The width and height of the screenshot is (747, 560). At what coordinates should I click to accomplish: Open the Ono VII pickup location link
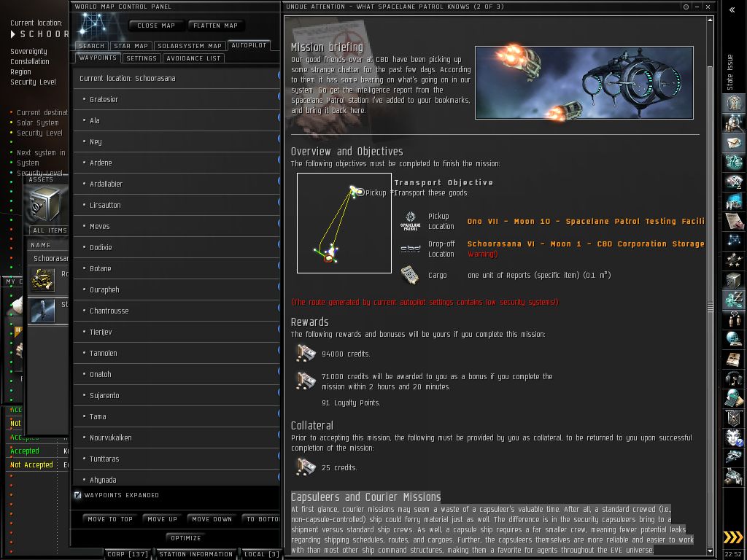[586, 222]
